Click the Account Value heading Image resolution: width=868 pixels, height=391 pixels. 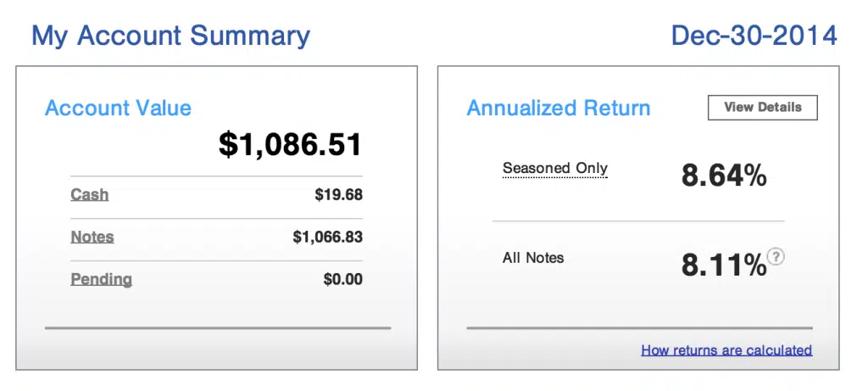coord(118,109)
